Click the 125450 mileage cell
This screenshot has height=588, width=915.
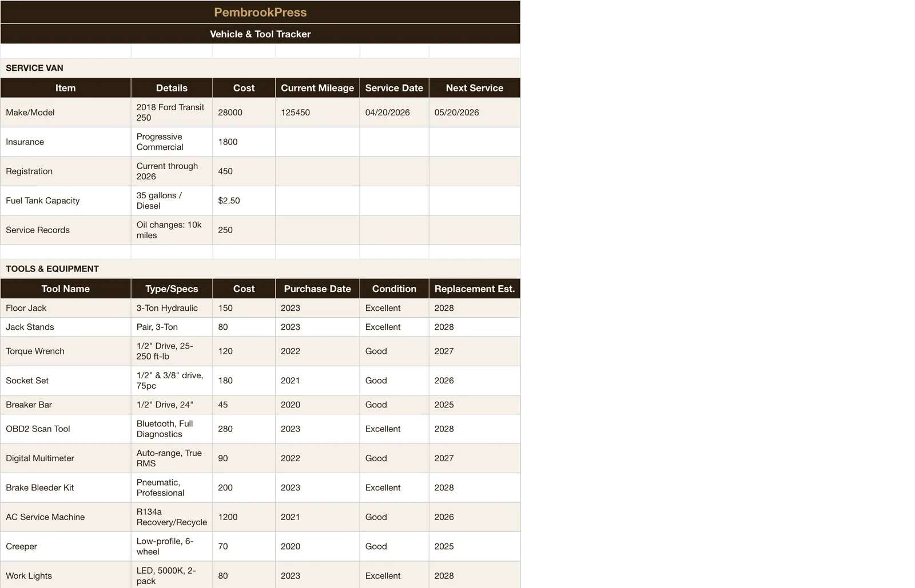tap(317, 113)
